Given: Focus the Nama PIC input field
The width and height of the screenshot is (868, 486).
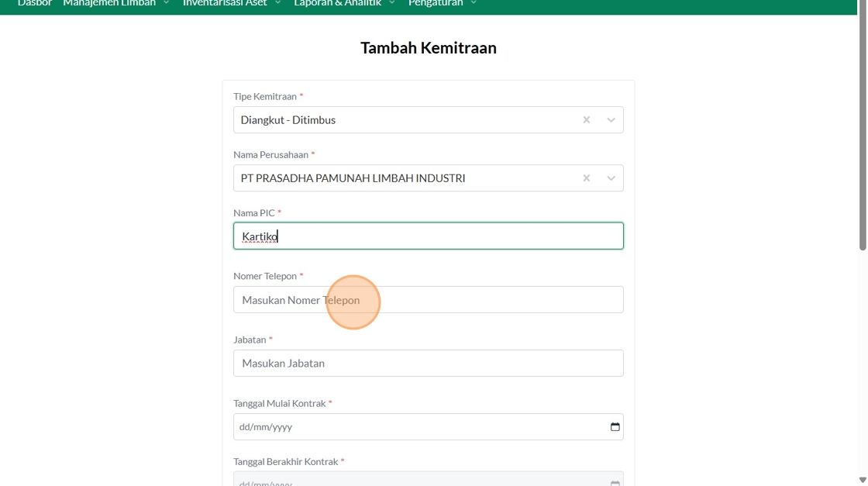Looking at the screenshot, I should point(428,236).
